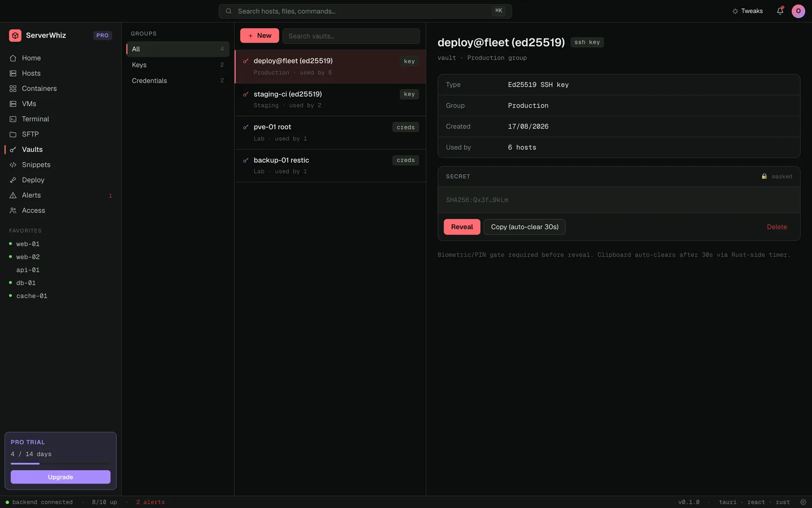Image resolution: width=812 pixels, height=508 pixels.
Task: Click the 2 alerts status bar entry
Action: tap(151, 502)
